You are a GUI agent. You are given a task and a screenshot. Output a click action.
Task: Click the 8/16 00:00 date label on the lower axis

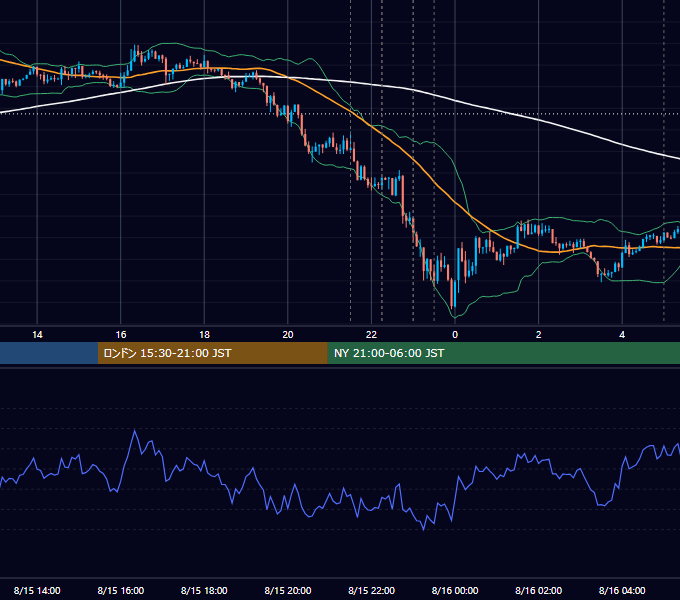(x=455, y=590)
